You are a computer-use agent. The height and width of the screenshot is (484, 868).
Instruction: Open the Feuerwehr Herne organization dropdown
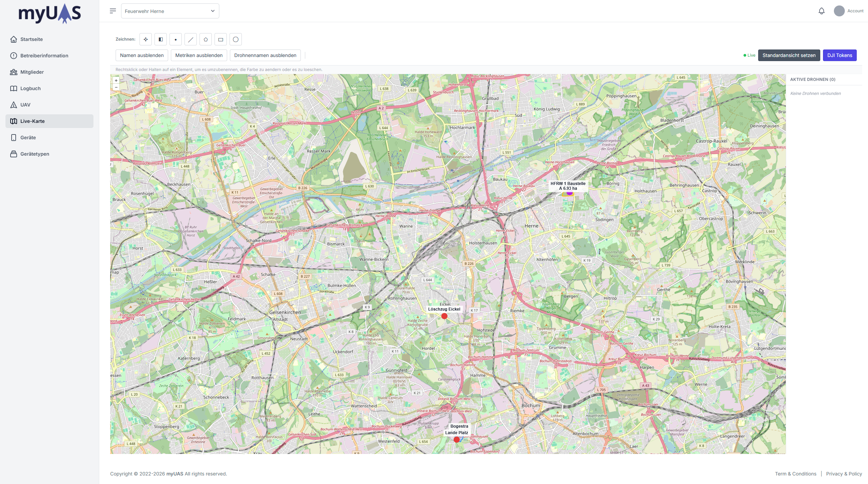coord(170,11)
